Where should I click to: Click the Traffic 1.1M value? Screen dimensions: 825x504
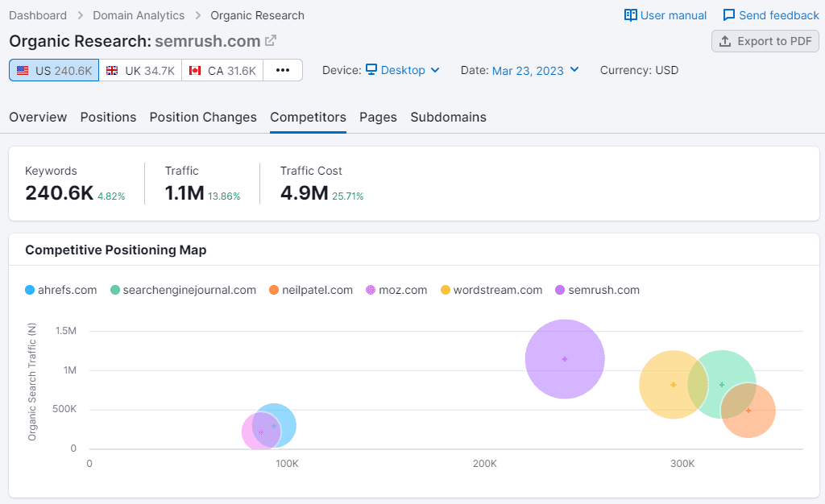click(184, 193)
